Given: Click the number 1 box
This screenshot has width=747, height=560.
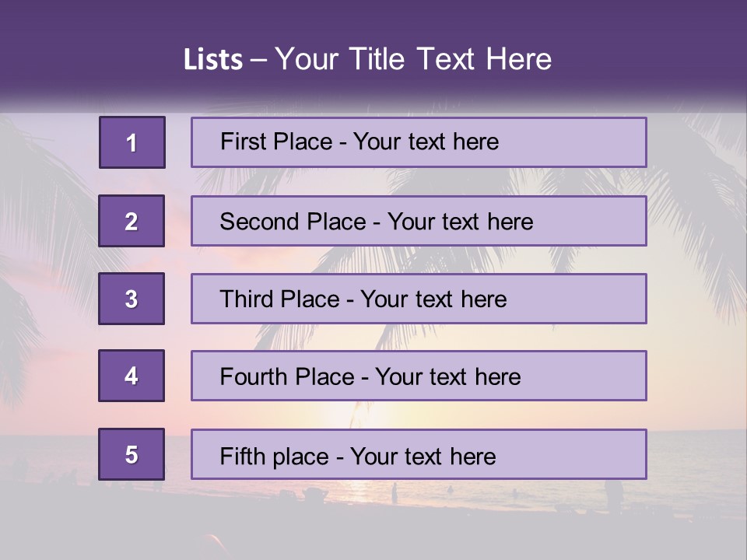Looking at the screenshot, I should [x=132, y=142].
